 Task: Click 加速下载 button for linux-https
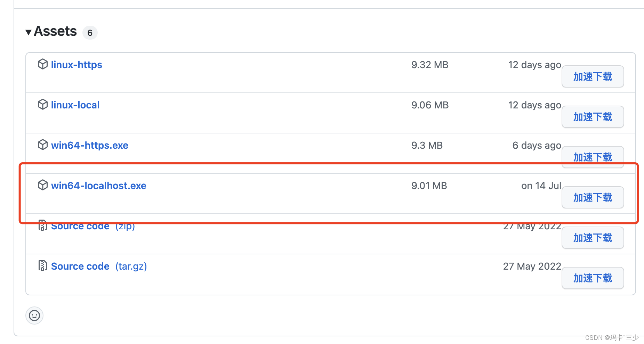click(x=593, y=76)
